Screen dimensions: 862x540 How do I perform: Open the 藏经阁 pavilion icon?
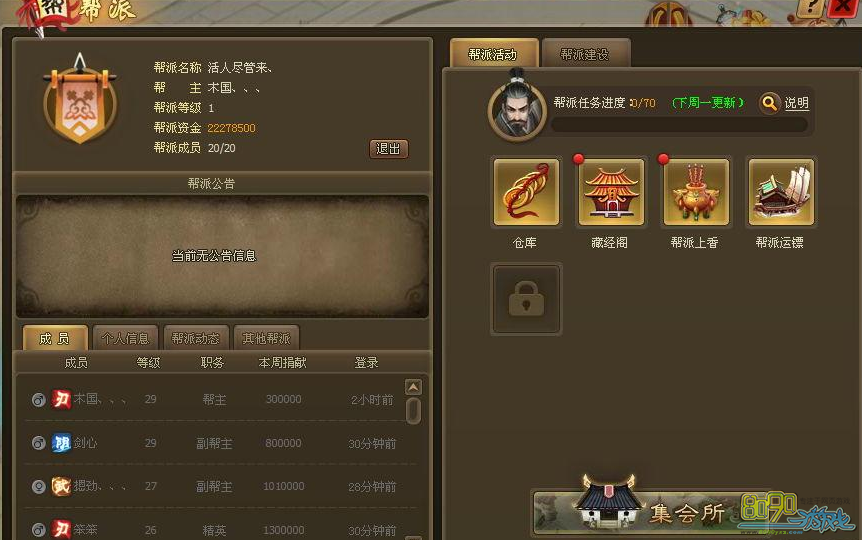click(611, 192)
